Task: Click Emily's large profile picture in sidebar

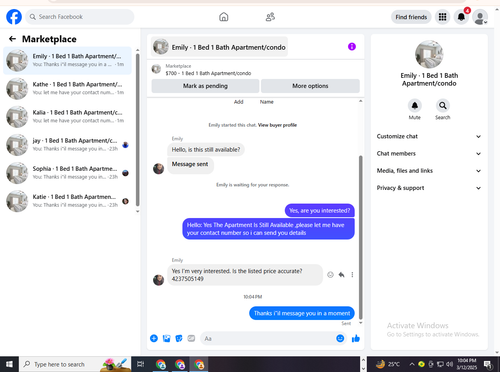Action: tap(429, 54)
